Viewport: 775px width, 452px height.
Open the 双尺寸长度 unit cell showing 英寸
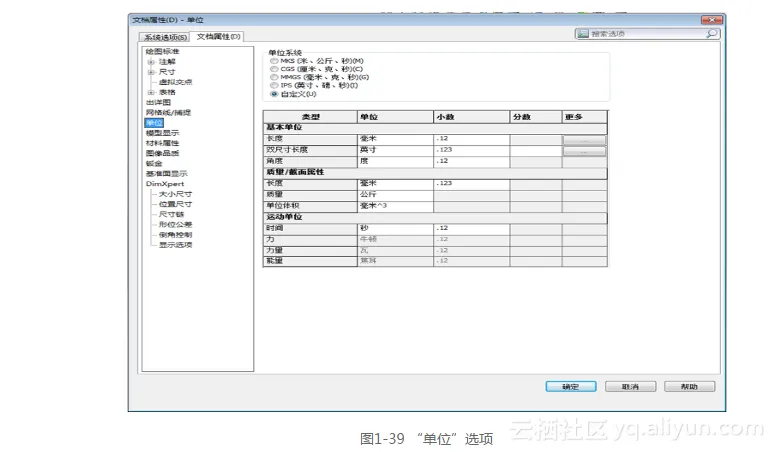(395, 150)
